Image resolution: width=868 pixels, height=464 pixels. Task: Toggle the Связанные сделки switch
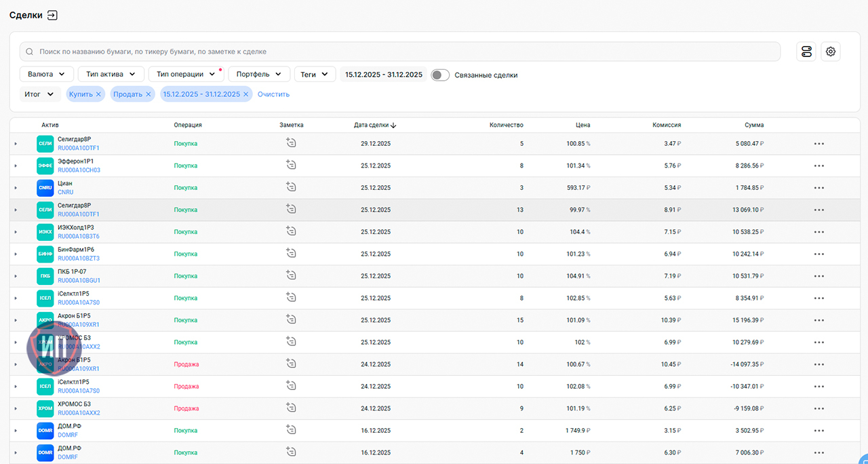[x=440, y=75]
